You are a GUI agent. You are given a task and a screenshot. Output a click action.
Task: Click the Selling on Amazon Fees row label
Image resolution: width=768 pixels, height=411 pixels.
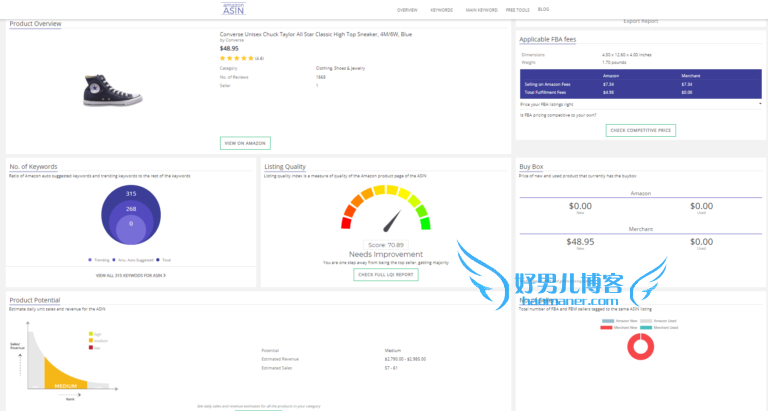click(547, 84)
